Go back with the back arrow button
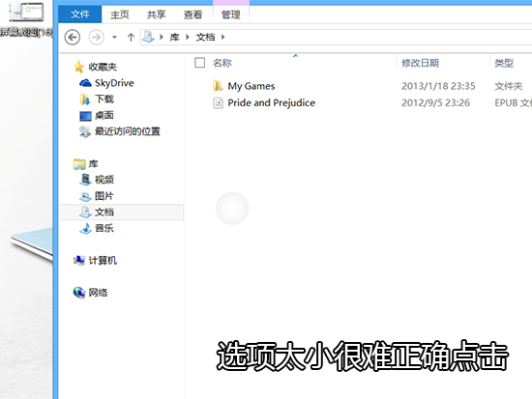The height and width of the screenshot is (399, 532). [73, 37]
